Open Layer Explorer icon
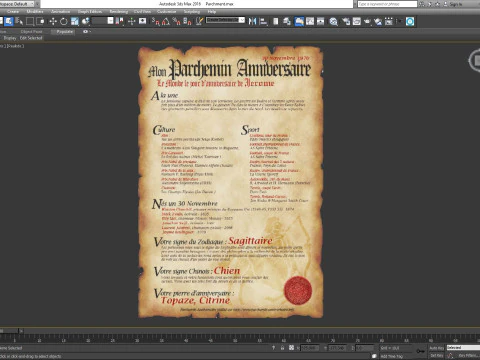This screenshot has width=480, height=360. (x=287, y=21)
